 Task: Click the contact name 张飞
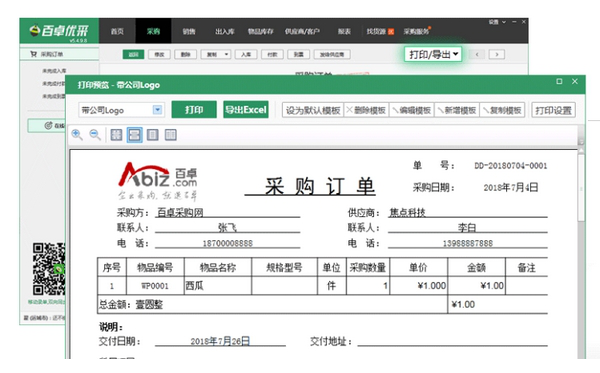coord(227,228)
